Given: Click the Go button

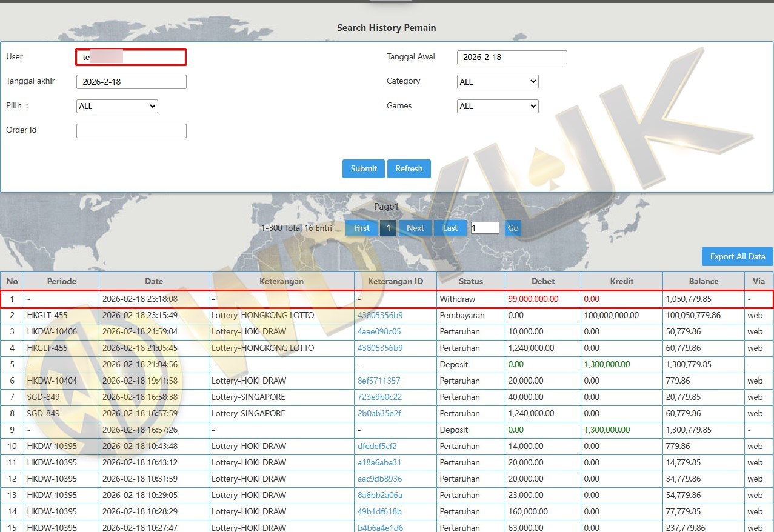Looking at the screenshot, I should [x=513, y=228].
